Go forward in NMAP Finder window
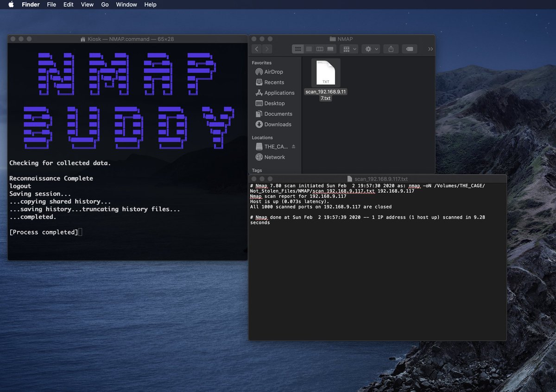 pos(267,49)
